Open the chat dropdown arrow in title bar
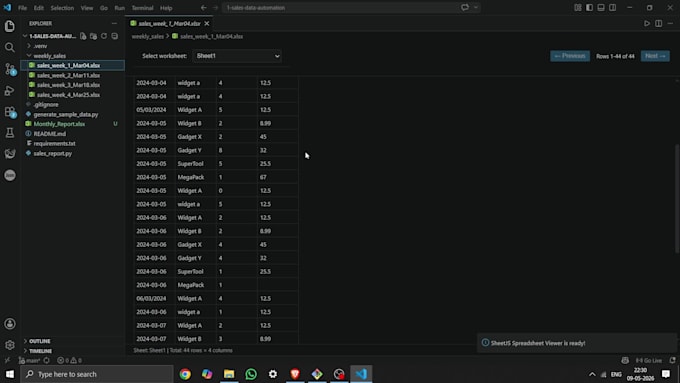Viewport: 680px width, 383px height. (476, 7)
